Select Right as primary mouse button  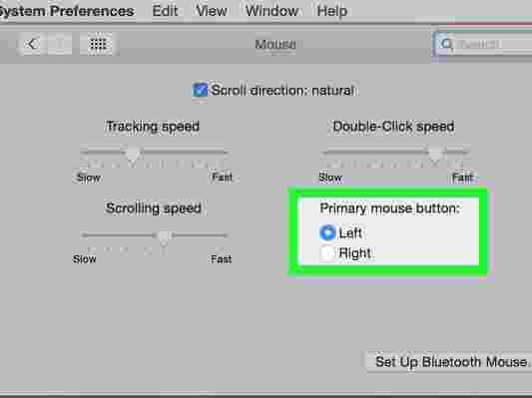click(327, 253)
